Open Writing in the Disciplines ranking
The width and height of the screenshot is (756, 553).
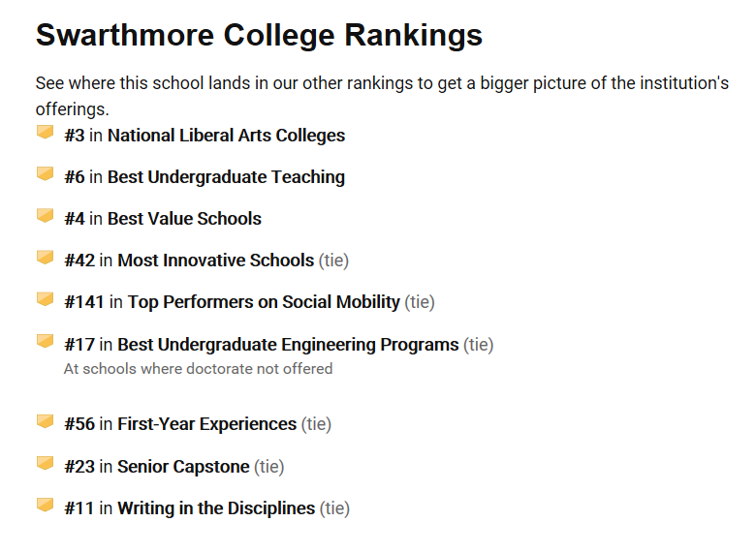click(x=216, y=508)
